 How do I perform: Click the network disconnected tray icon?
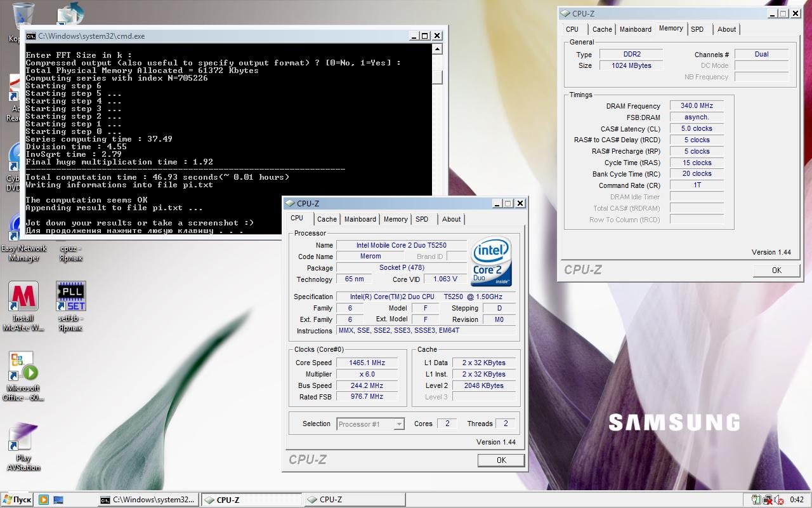point(767,500)
